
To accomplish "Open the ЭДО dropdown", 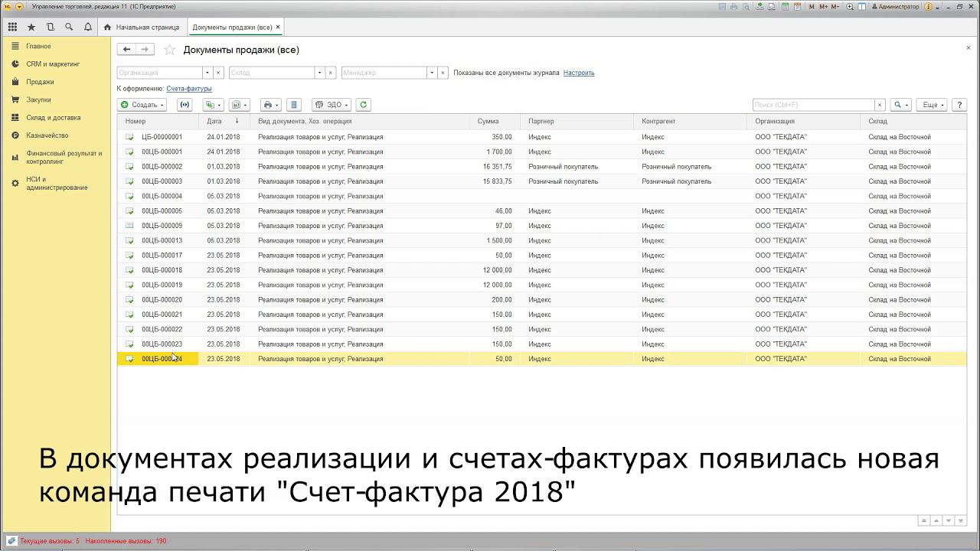I will coord(332,105).
